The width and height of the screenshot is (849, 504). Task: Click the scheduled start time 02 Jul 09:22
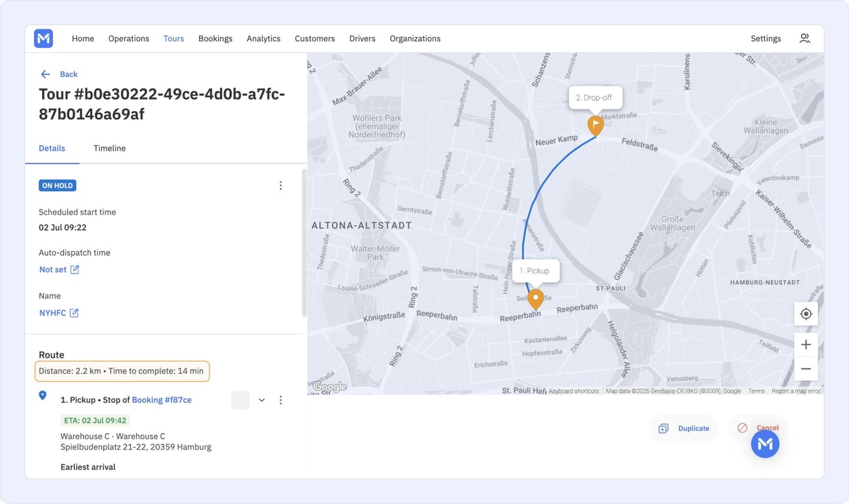[x=62, y=228]
